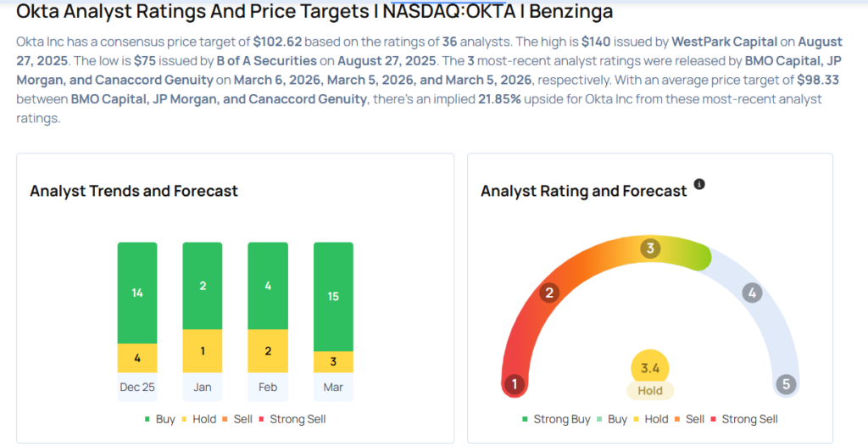The image size is (868, 447).
Task: Click the green Mar bar segment showing 15
Action: tap(333, 296)
